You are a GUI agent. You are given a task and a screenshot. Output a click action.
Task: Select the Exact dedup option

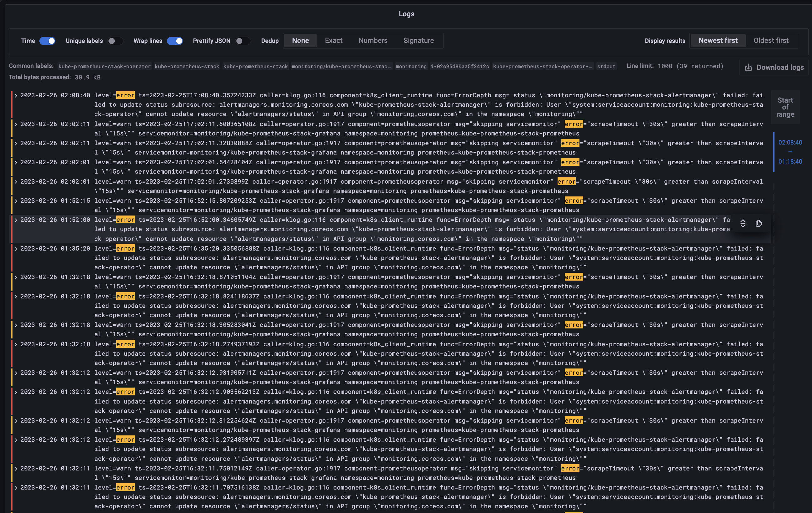point(333,40)
